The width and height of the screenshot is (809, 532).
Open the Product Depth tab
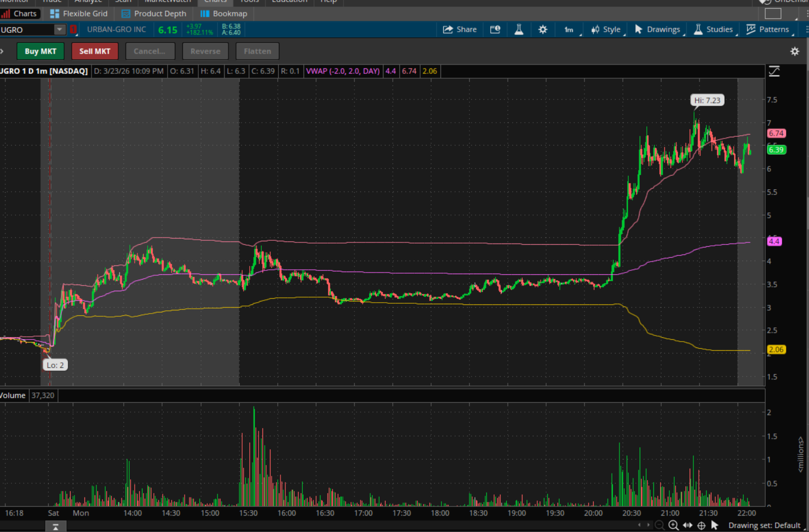click(x=154, y=14)
